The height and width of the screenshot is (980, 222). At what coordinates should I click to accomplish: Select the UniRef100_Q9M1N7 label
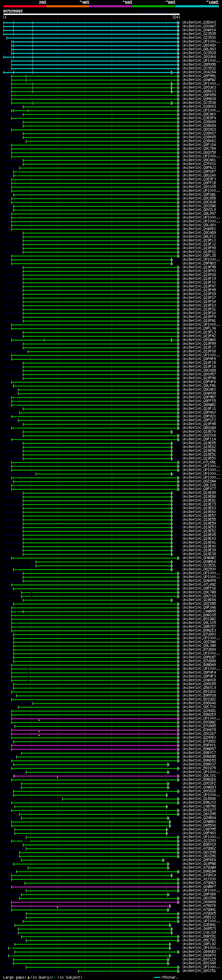(x=199, y=657)
